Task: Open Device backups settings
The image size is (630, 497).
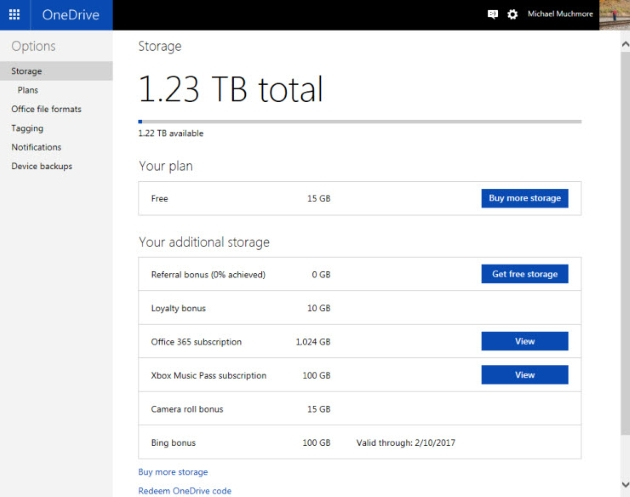Action: pos(41,166)
